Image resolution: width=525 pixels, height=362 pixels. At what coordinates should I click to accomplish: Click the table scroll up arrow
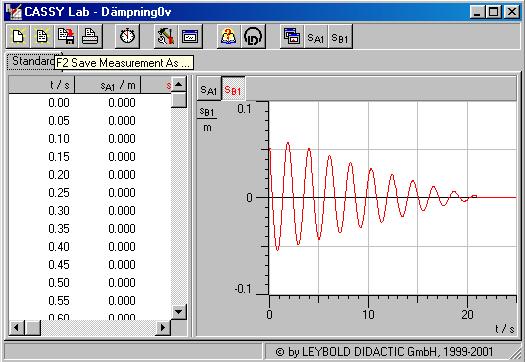[178, 84]
